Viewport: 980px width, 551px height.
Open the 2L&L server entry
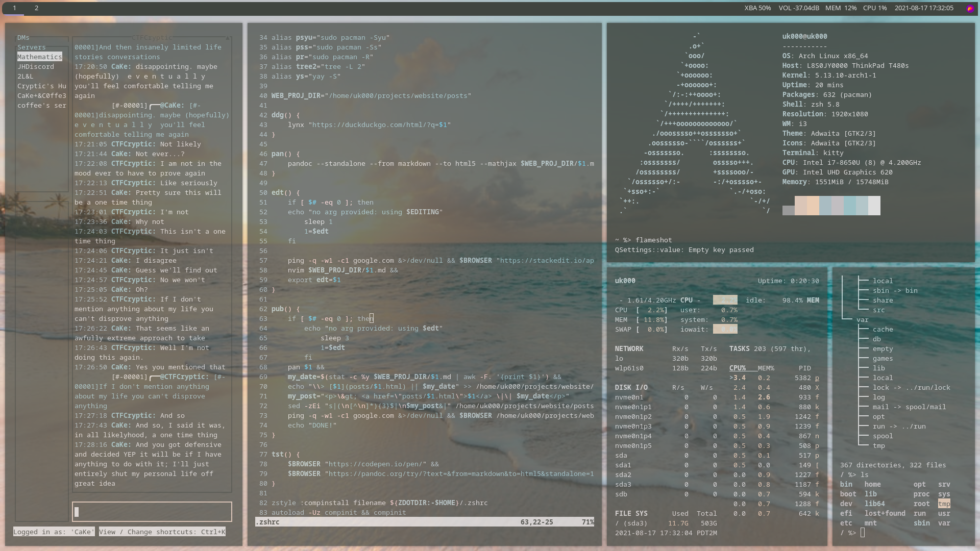click(26, 77)
